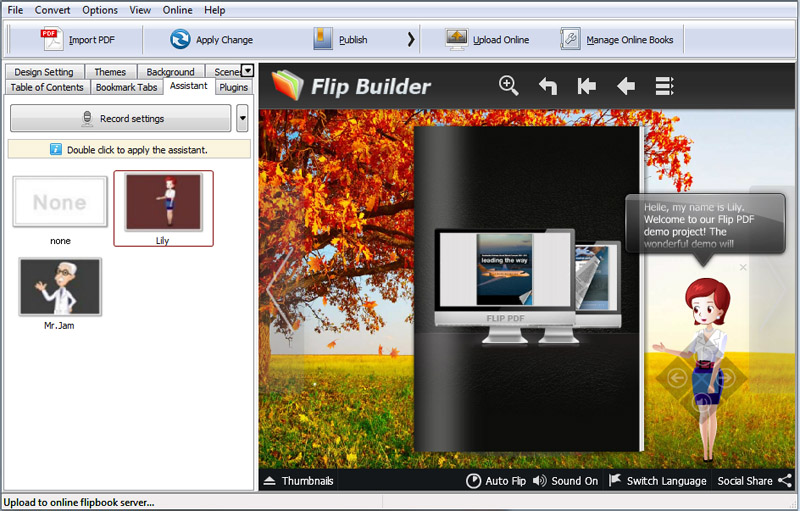800x511 pixels.
Task: Click the info icon in the assistant hint bar
Action: [56, 149]
